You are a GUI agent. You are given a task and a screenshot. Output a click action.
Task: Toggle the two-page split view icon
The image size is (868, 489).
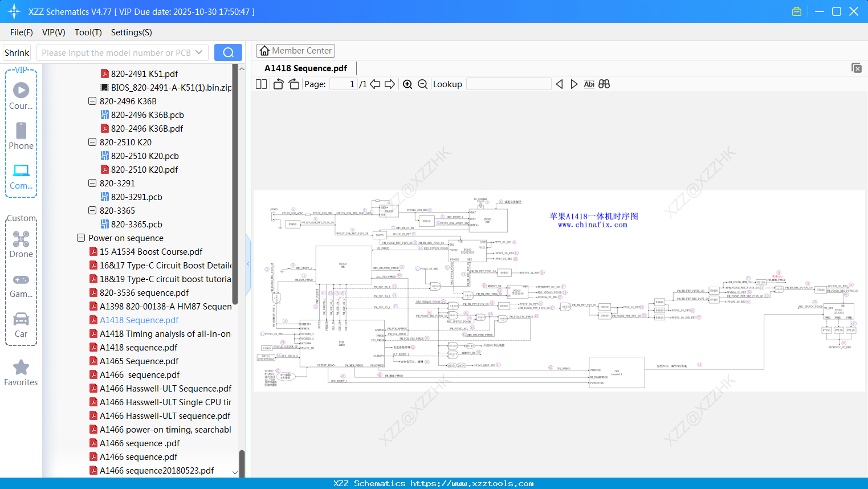tap(262, 84)
